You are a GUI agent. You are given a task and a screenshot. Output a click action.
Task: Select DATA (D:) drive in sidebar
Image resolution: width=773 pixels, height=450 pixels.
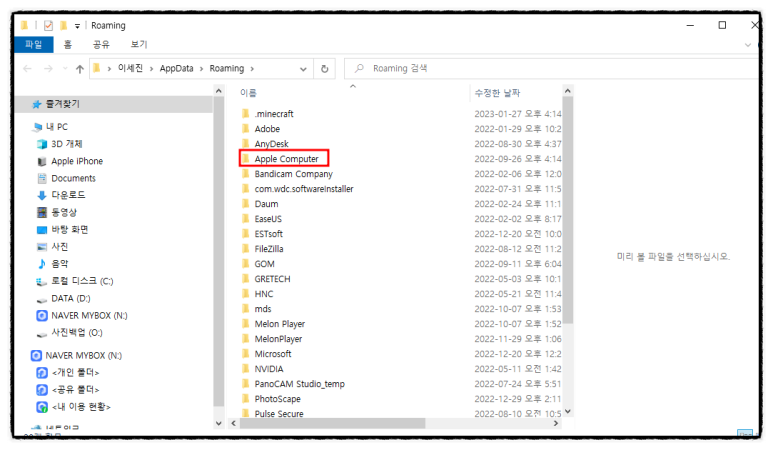point(70,298)
